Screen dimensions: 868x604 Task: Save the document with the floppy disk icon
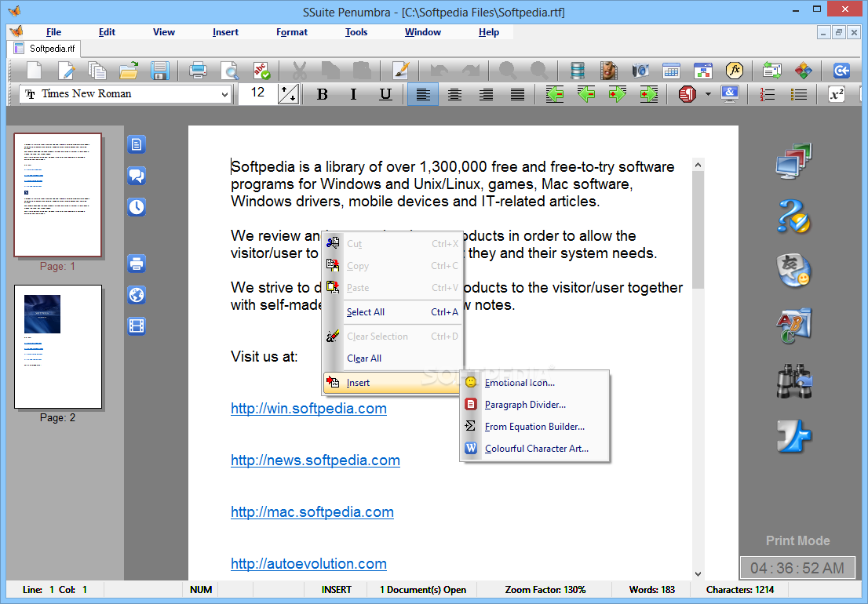159,71
